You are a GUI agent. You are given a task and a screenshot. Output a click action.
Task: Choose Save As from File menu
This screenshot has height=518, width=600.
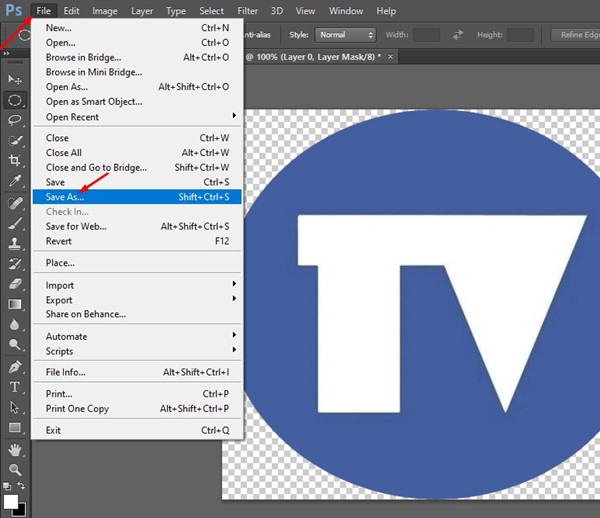pyautogui.click(x=137, y=197)
